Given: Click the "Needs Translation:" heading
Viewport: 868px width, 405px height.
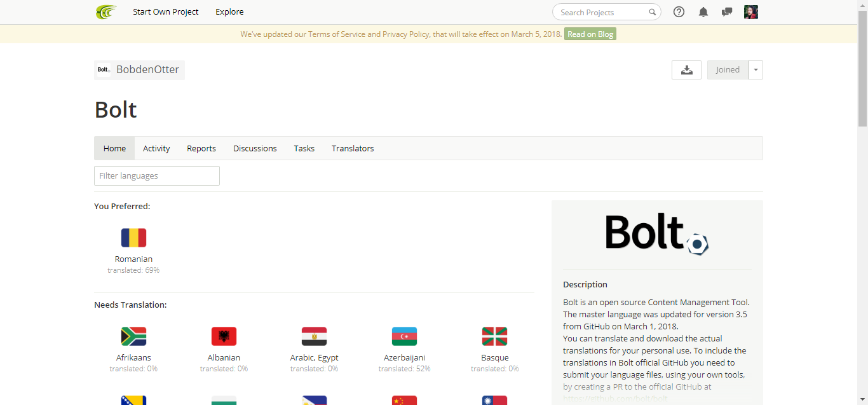Looking at the screenshot, I should pyautogui.click(x=130, y=305).
